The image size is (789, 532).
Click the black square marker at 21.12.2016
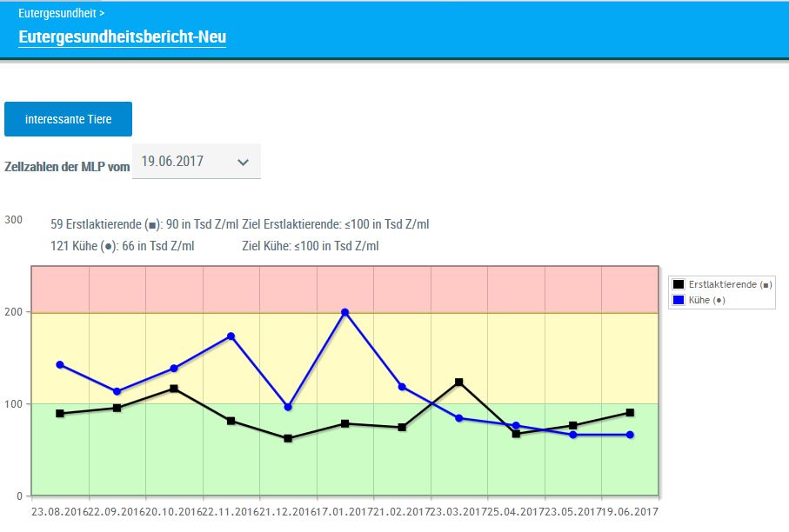click(x=288, y=439)
